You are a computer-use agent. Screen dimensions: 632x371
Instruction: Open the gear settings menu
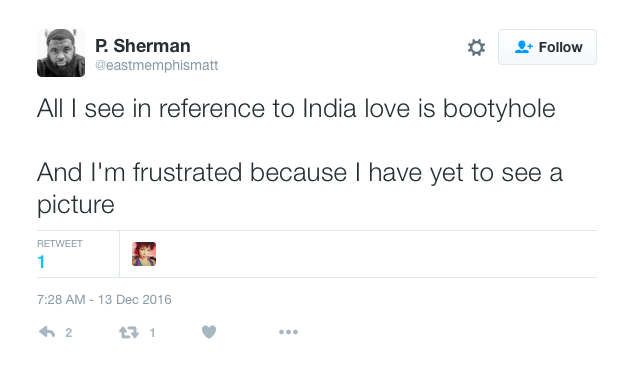tap(476, 48)
